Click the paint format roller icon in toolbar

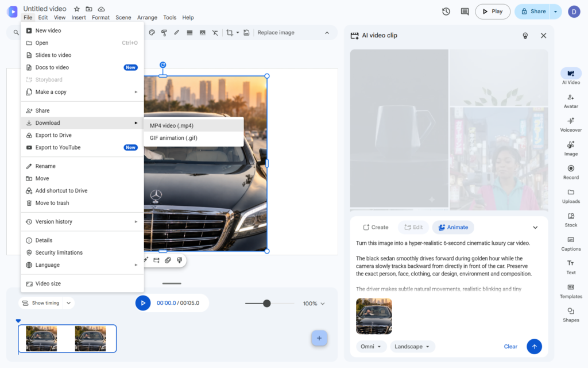(x=164, y=33)
